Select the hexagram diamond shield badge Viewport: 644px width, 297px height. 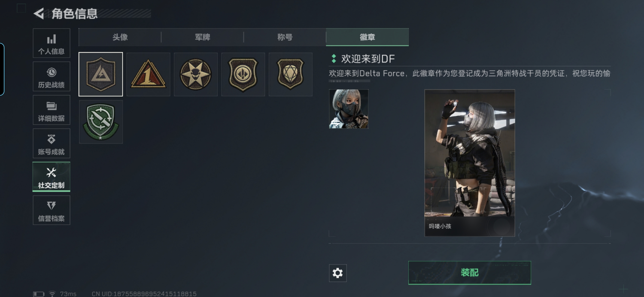pyautogui.click(x=291, y=74)
